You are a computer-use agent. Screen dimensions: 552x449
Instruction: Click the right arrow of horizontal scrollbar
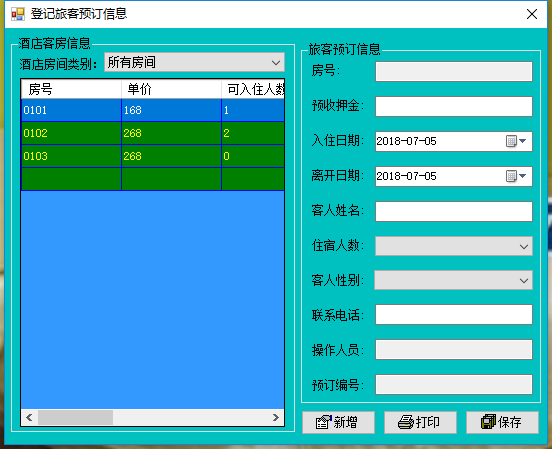click(x=276, y=418)
